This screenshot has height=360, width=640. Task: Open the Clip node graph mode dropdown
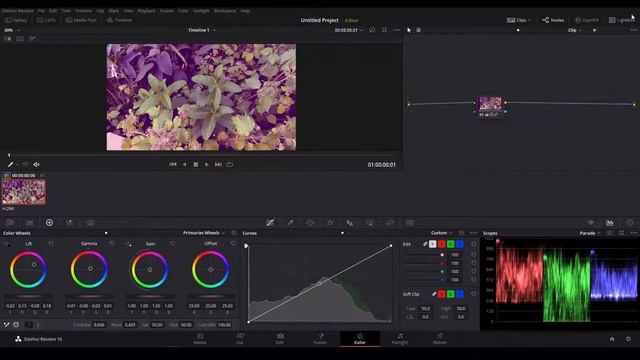pyautogui.click(x=575, y=30)
